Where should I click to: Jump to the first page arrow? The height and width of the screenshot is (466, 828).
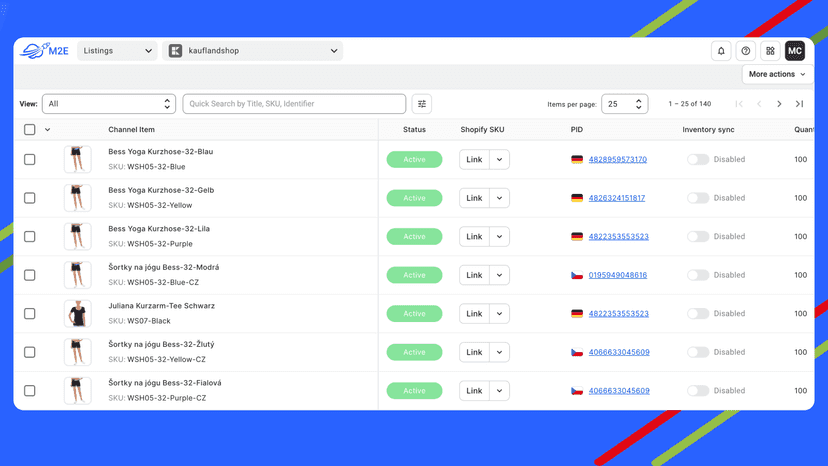tap(739, 104)
